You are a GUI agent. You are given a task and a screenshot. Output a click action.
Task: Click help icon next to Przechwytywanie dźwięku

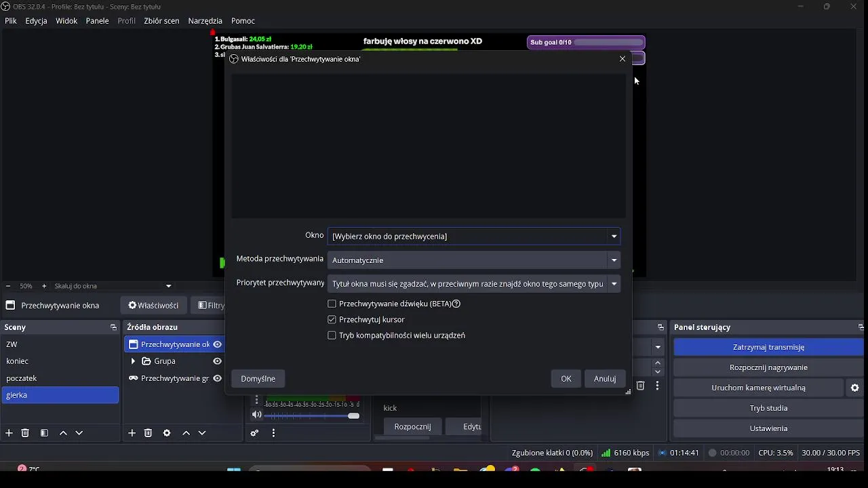pyautogui.click(x=456, y=304)
